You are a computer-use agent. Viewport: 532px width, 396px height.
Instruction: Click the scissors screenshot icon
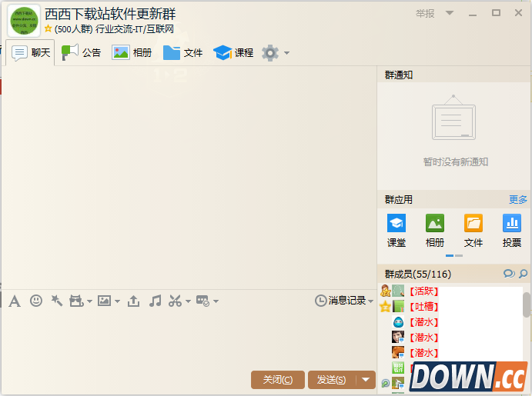pos(175,301)
